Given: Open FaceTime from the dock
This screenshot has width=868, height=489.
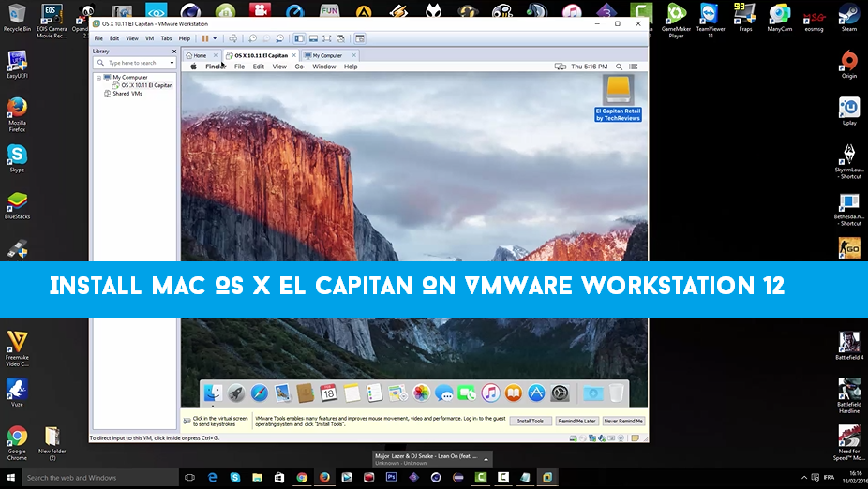Looking at the screenshot, I should 467,393.
